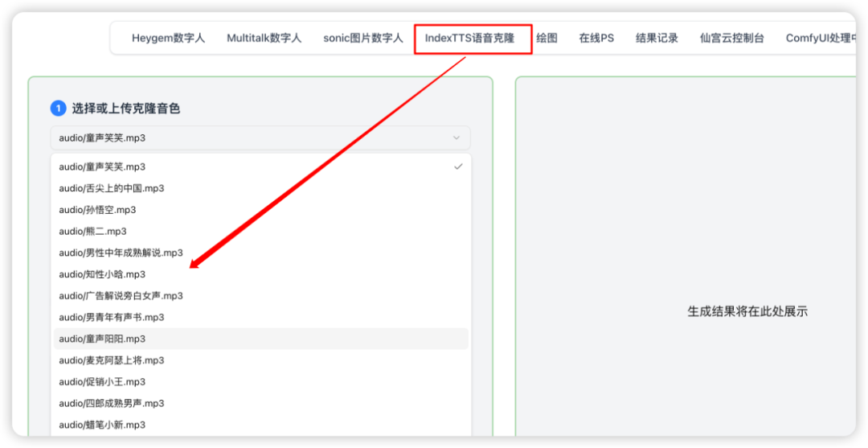The width and height of the screenshot is (868, 448).
Task: Choose audio/麦克阿瑟上将.mp3
Action: [x=260, y=360]
